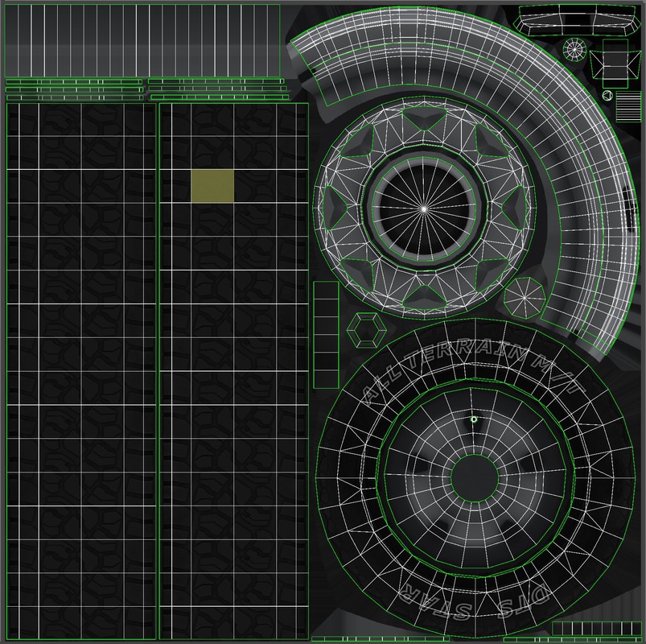Viewport: 646px width, 644px height.
Task: Select the cross-shaped unfolded box island
Action: click(615, 64)
